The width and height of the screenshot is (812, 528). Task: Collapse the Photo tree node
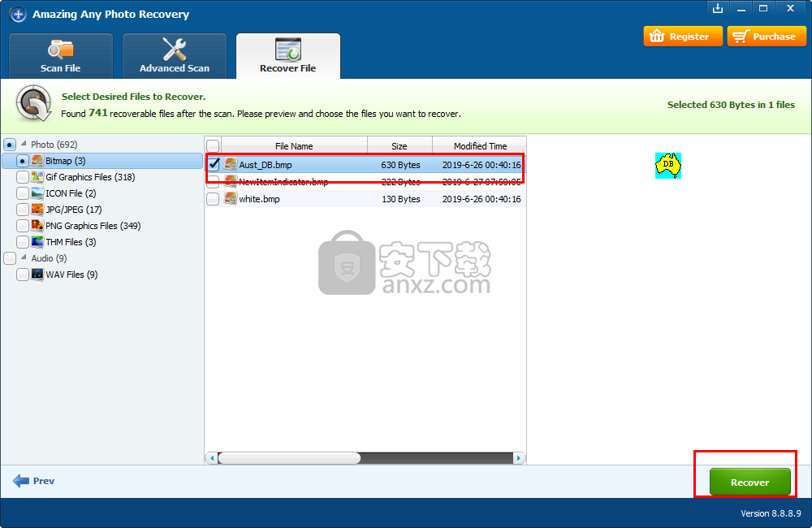(x=24, y=144)
